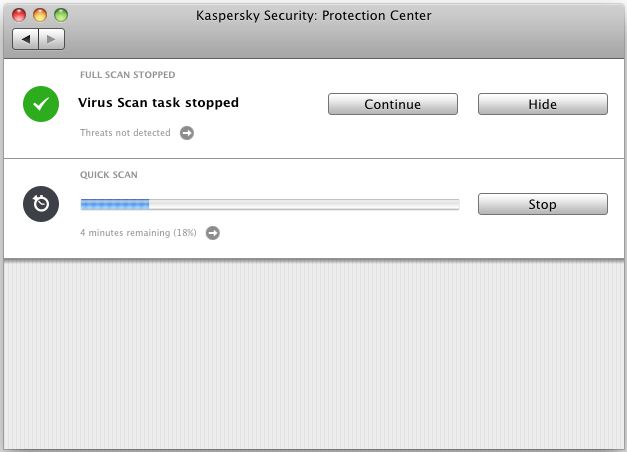Select the "Virus Scan task stopped" heading

pyautogui.click(x=158, y=102)
